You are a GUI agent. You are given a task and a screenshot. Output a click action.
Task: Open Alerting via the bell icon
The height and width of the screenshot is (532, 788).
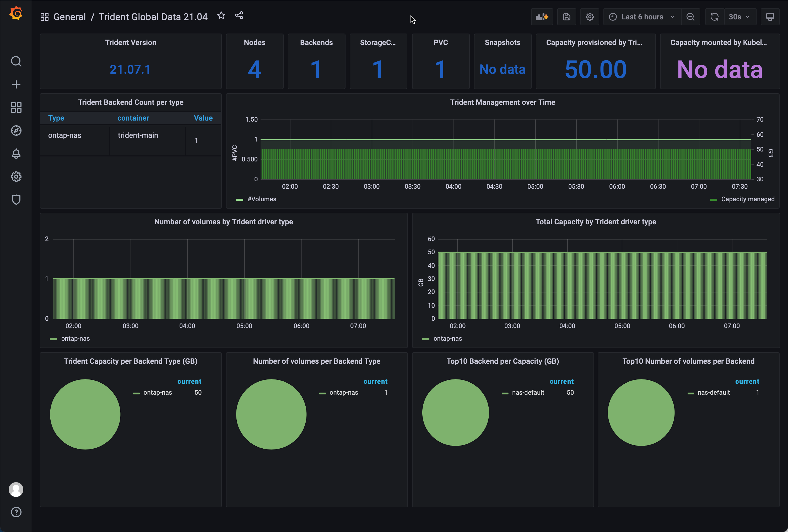coord(16,154)
